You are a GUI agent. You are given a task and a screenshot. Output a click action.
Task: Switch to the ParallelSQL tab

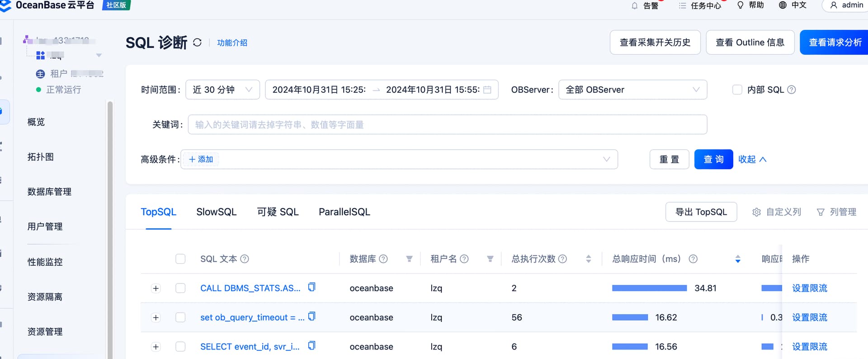[344, 212]
